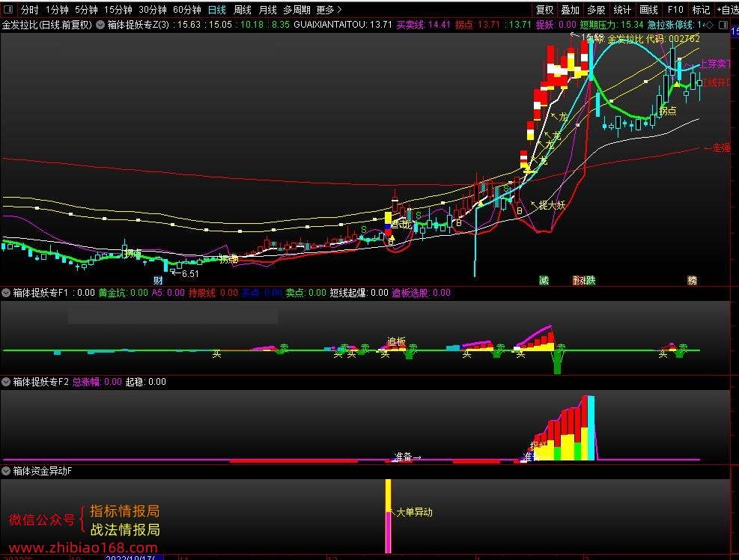Collapse the 箱体资金异动F indicator panel

coord(6,471)
